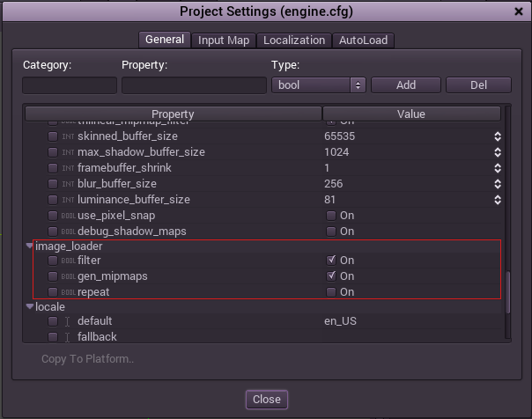
Task: Enable the repeat On checkbox
Action: [331, 292]
